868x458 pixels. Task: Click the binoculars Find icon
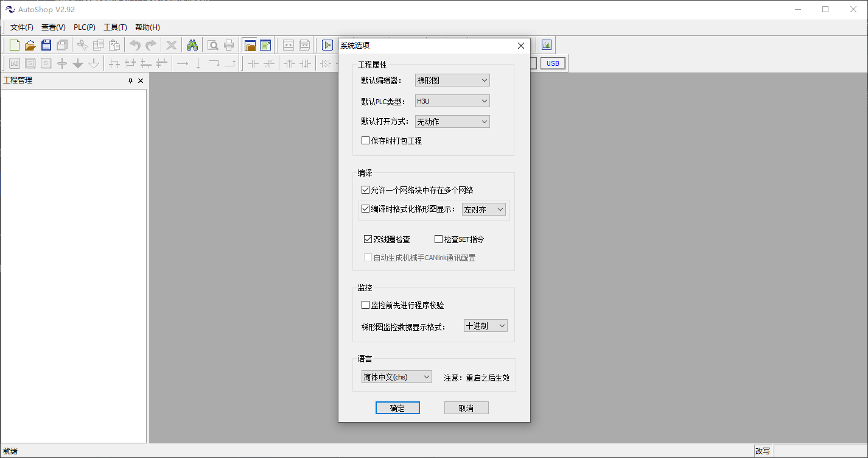[x=192, y=45]
